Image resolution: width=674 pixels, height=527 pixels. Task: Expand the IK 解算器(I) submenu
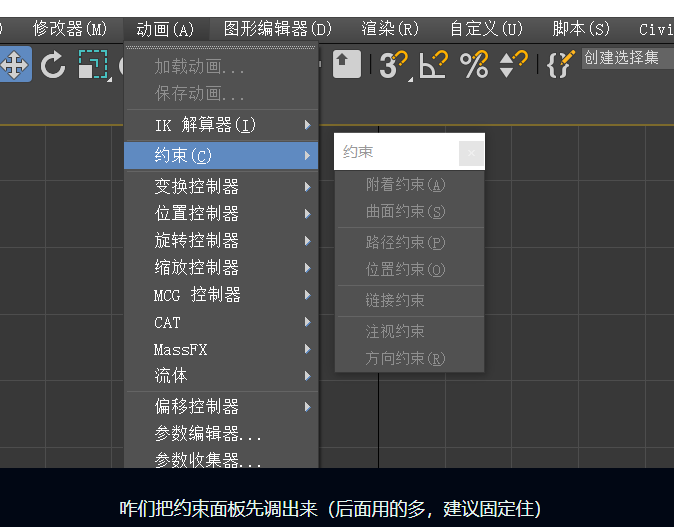[x=221, y=125]
